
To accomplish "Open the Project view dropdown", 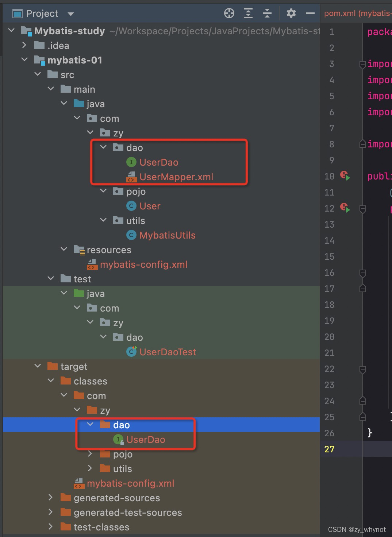I will (x=71, y=14).
